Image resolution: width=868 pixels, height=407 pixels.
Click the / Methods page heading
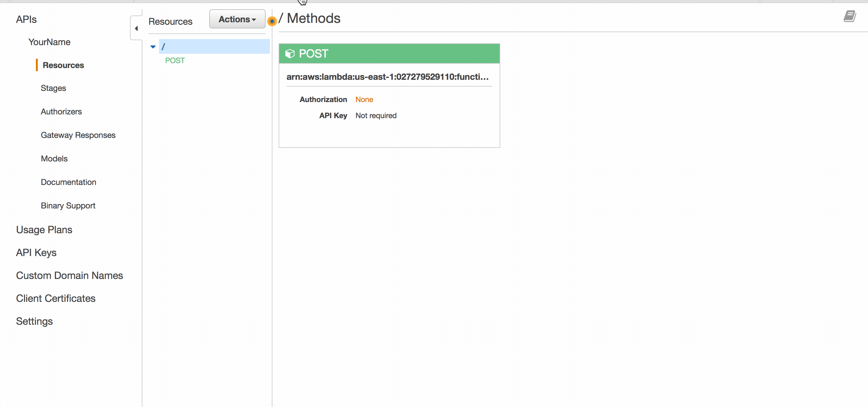pos(310,18)
